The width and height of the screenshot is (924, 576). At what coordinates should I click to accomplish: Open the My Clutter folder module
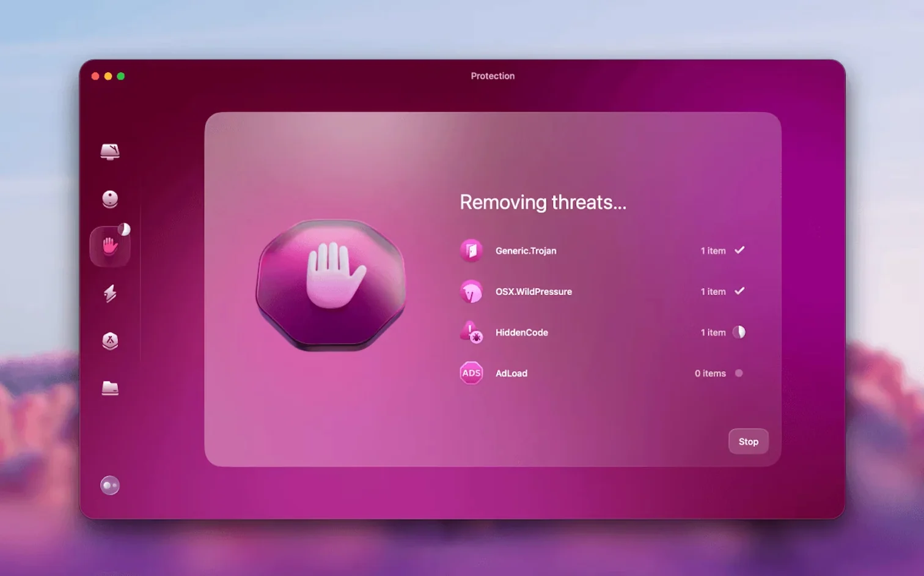pyautogui.click(x=110, y=388)
